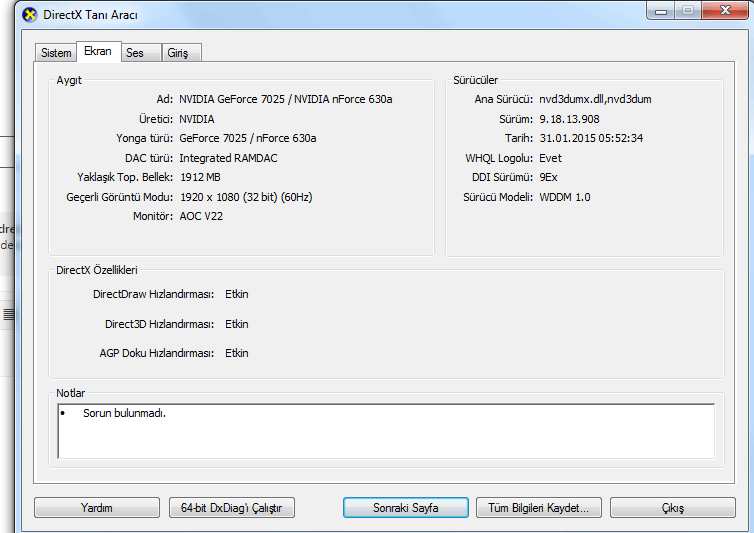Click the 'Sürücü Modeli:' label
This screenshot has width=754, height=533.
tap(498, 197)
